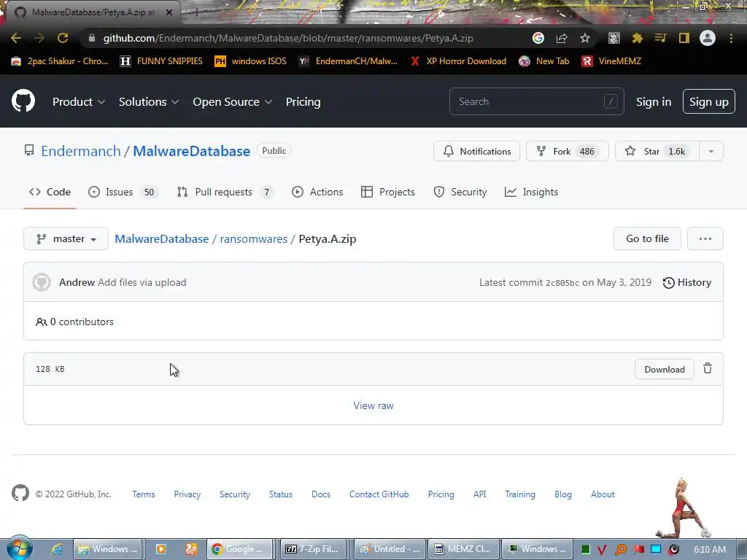Open media player taskbar icon
Viewport: 747px width, 560px height.
161,549
